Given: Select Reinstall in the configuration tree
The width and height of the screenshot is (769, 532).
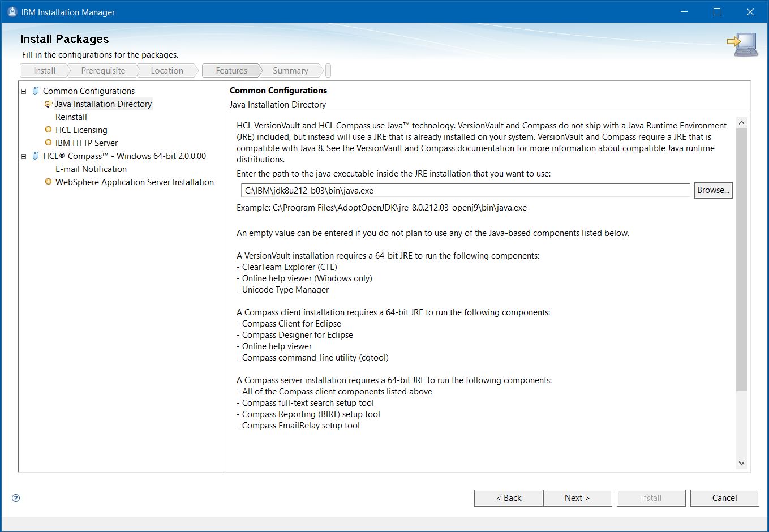Looking at the screenshot, I should pyautogui.click(x=71, y=117).
